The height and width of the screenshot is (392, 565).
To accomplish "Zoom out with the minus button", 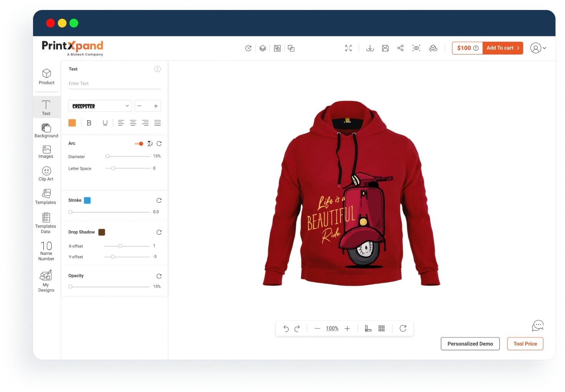I will pos(317,328).
